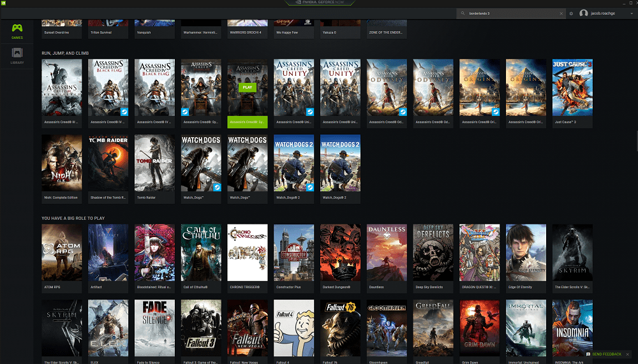Click the 'Vanquish' title text
Screen dimensions: 638x364
[x=144, y=33]
